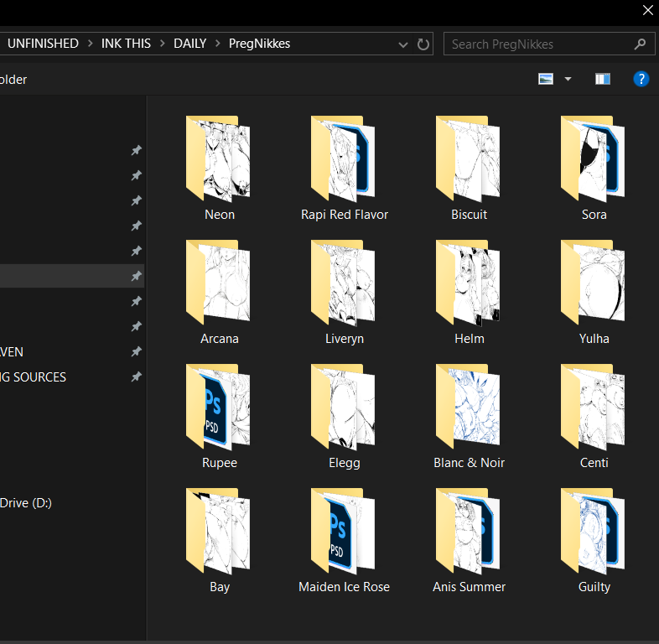Change view with the layout icon
Viewport: 659px width, 644px height.
tap(546, 79)
